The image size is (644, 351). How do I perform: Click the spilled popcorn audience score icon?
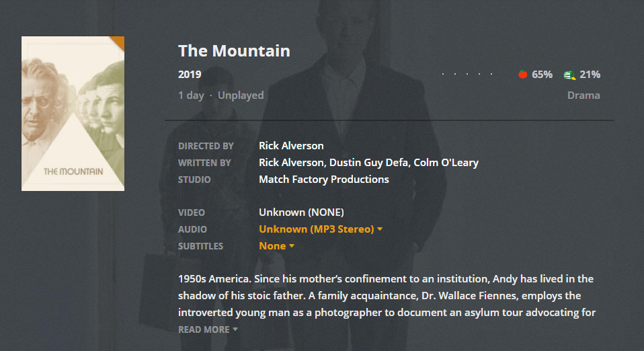[x=569, y=75]
